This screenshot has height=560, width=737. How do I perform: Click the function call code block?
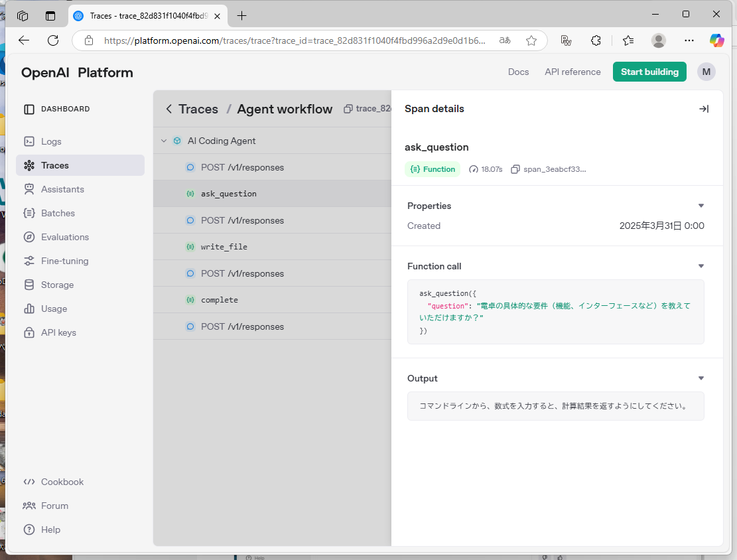[556, 313]
